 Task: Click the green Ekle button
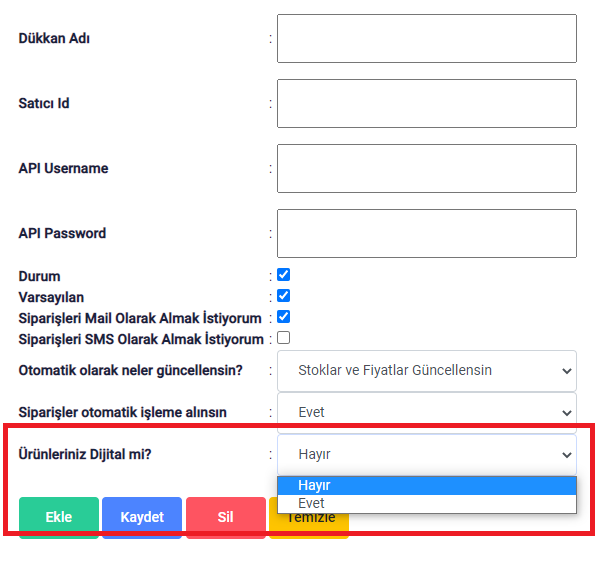pyautogui.click(x=59, y=517)
